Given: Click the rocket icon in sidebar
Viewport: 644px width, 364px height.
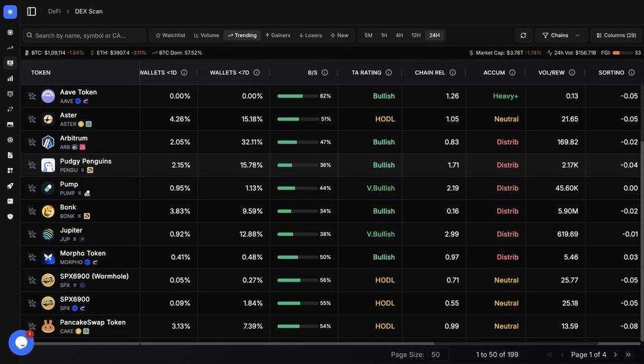Looking at the screenshot, I should coord(10,186).
